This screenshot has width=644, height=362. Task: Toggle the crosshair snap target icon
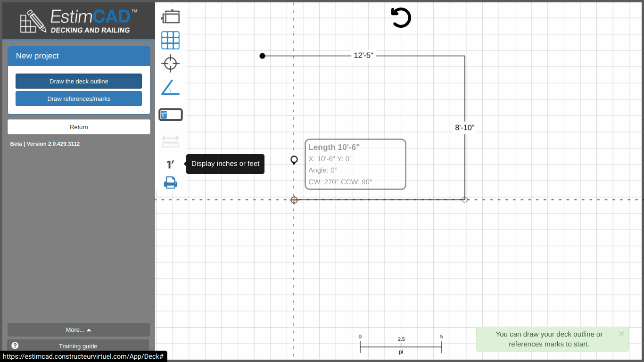[x=171, y=63]
